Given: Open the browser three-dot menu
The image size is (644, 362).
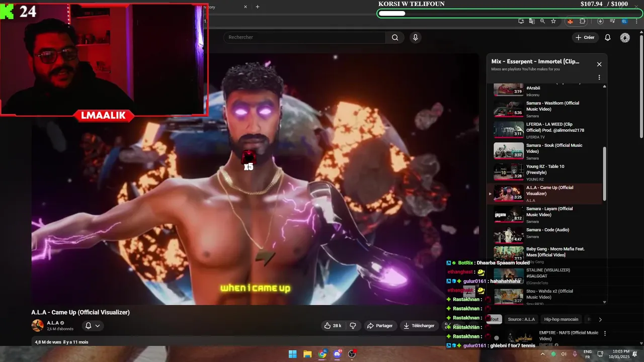Looking at the screenshot, I should pos(636,21).
